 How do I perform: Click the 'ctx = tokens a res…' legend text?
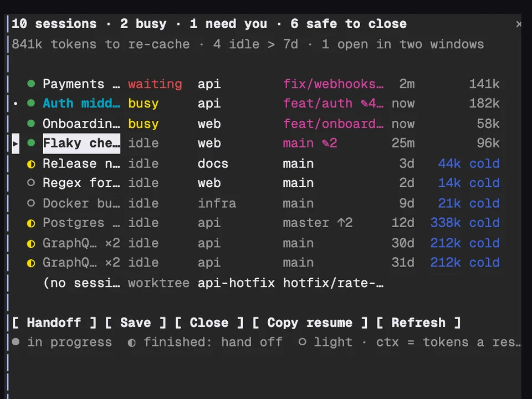point(448,342)
